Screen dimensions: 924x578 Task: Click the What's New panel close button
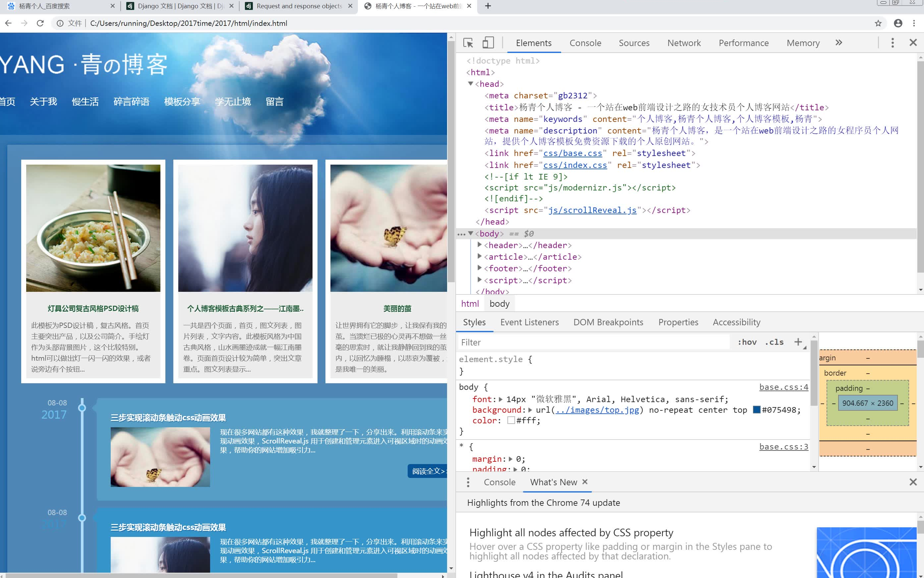(x=584, y=481)
